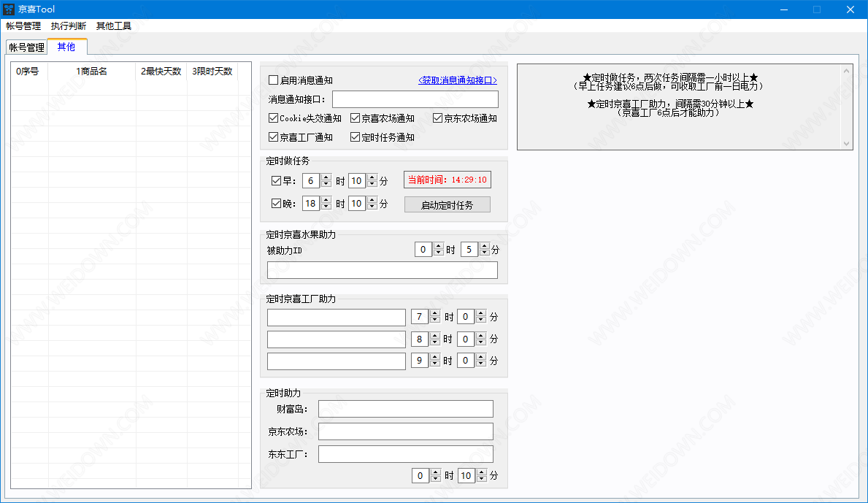868x503 pixels.
Task: Click the 消息通知接口 text field
Action: pyautogui.click(x=415, y=99)
